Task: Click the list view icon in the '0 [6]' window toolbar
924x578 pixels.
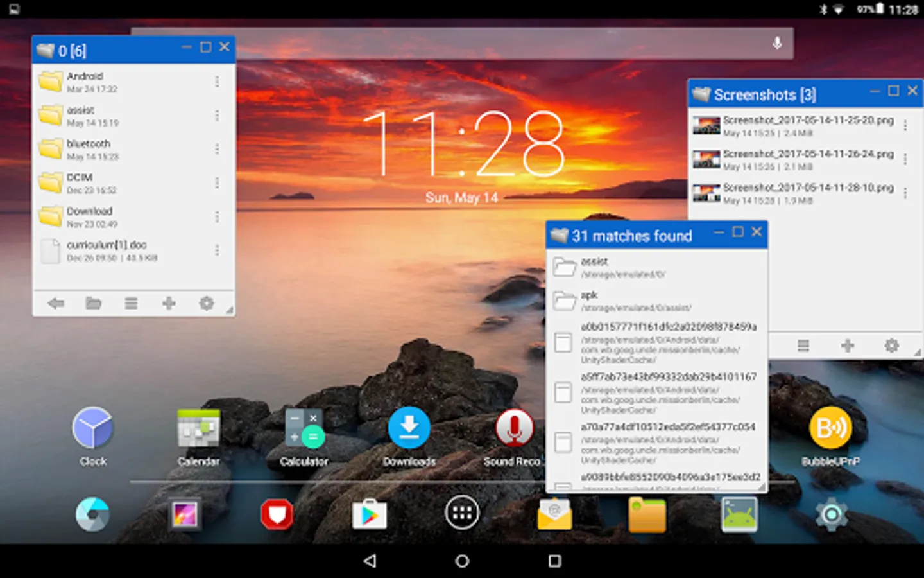Action: (131, 303)
